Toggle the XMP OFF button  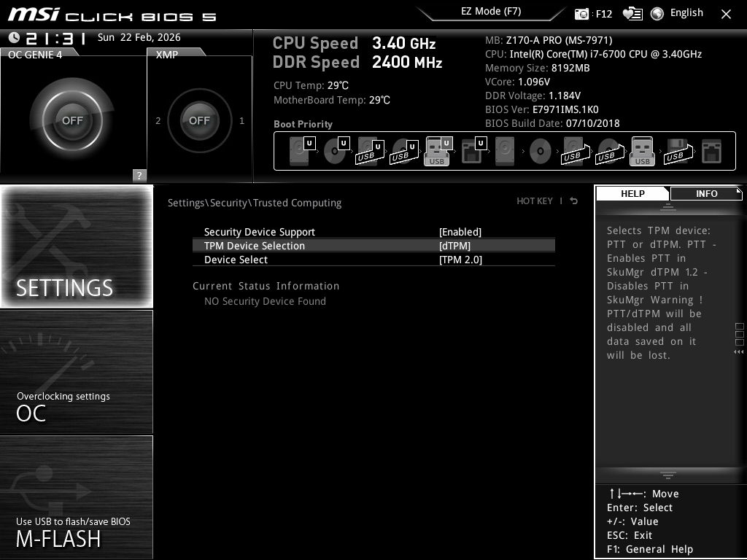[x=199, y=120]
